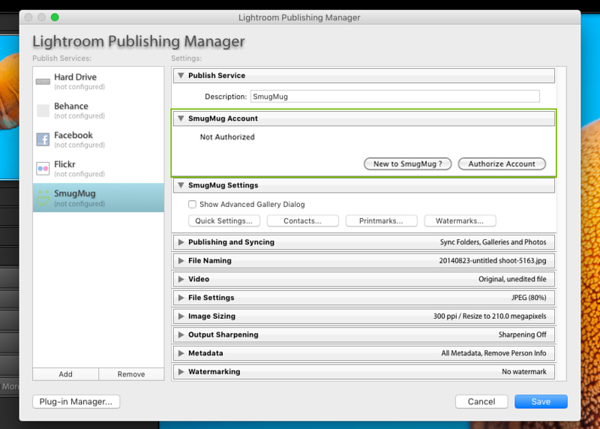Expand the Metadata section

[x=181, y=353]
